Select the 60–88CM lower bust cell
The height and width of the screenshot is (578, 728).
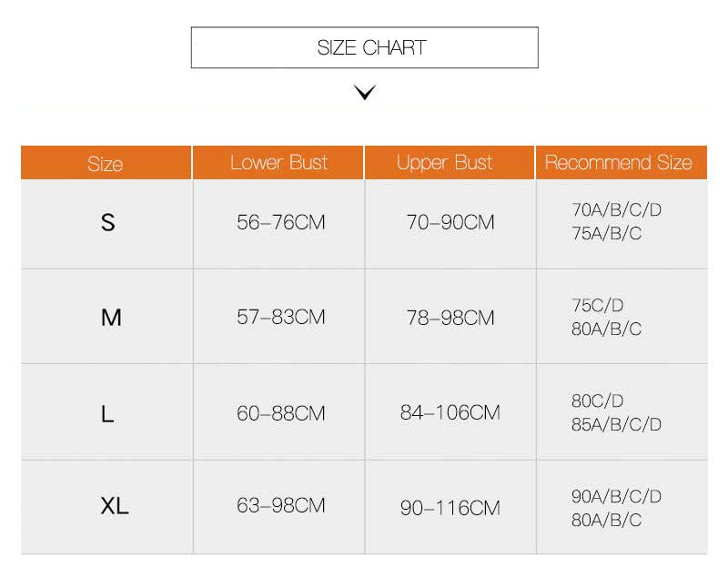(280, 413)
